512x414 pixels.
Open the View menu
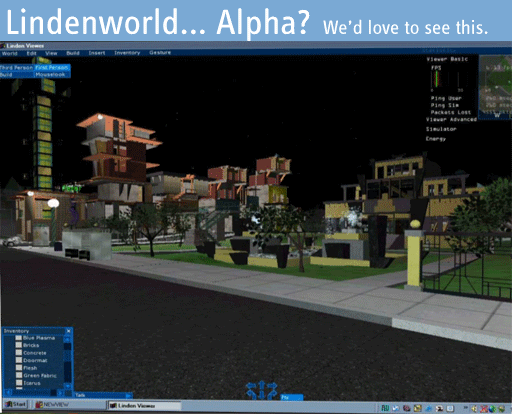pos(51,53)
